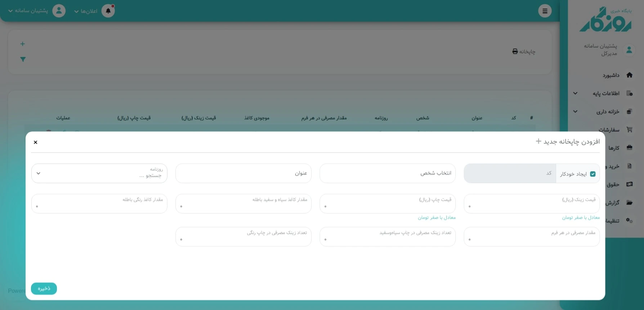This screenshot has width=644, height=310.
Task: Click the briefcase icon for کارها
Action: (x=629, y=148)
